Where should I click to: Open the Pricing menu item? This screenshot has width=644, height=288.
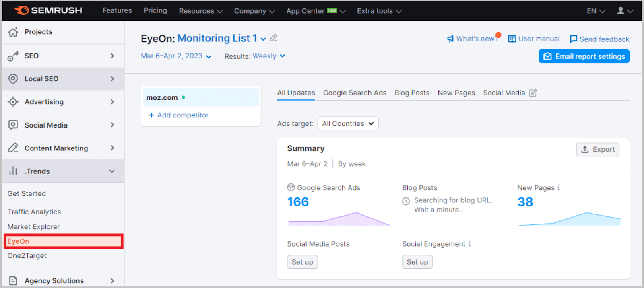tap(155, 10)
